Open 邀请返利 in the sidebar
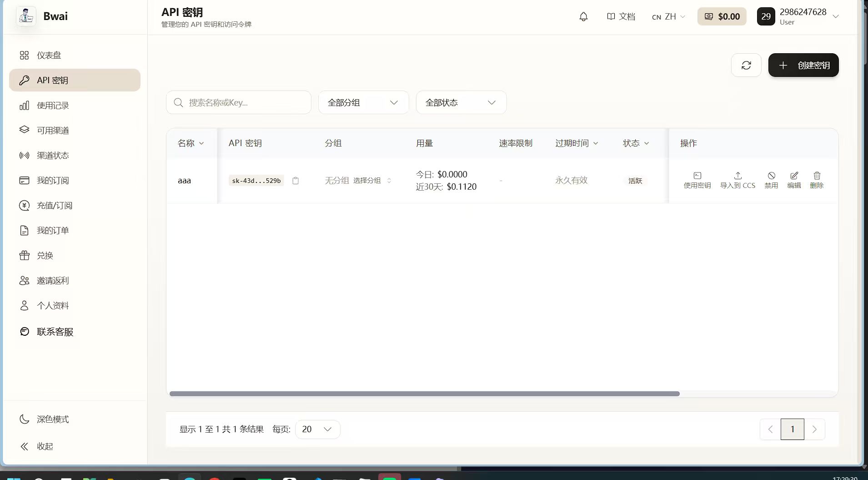 [75, 281]
